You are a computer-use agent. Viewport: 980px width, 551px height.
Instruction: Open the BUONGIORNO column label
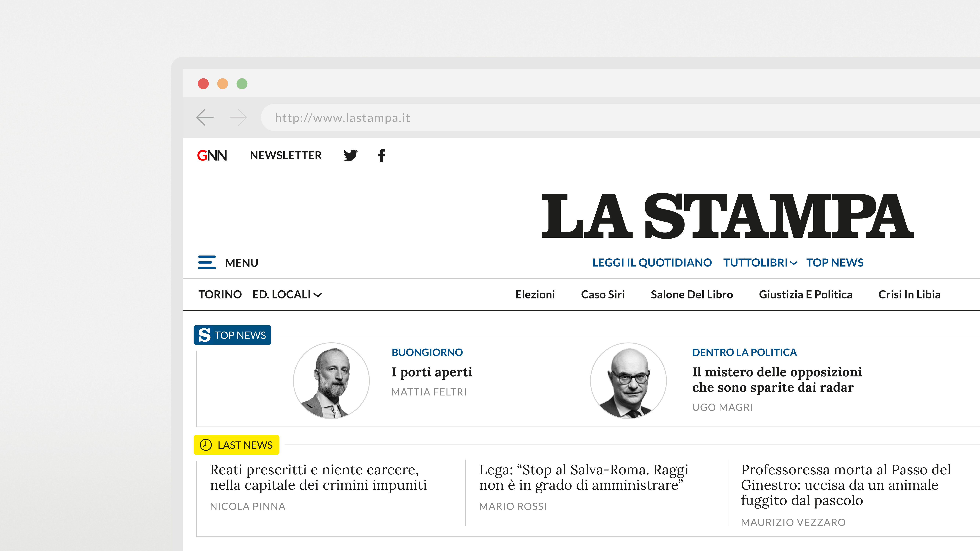coord(427,352)
